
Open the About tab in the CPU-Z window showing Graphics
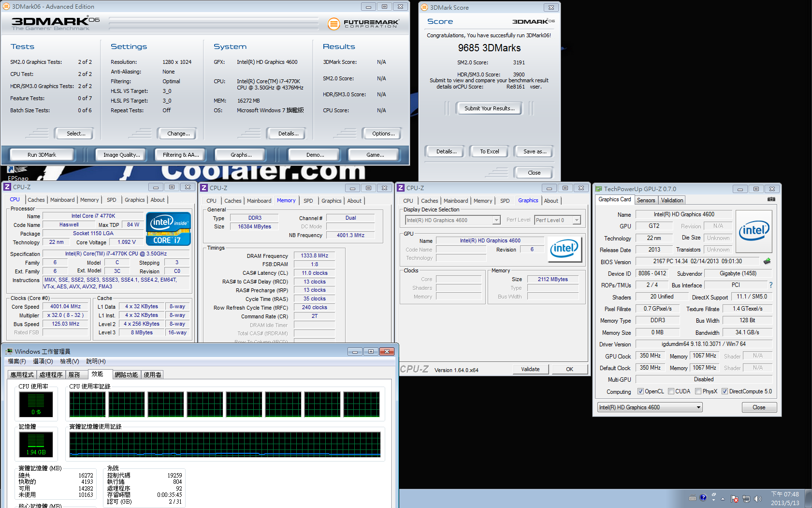tap(551, 201)
